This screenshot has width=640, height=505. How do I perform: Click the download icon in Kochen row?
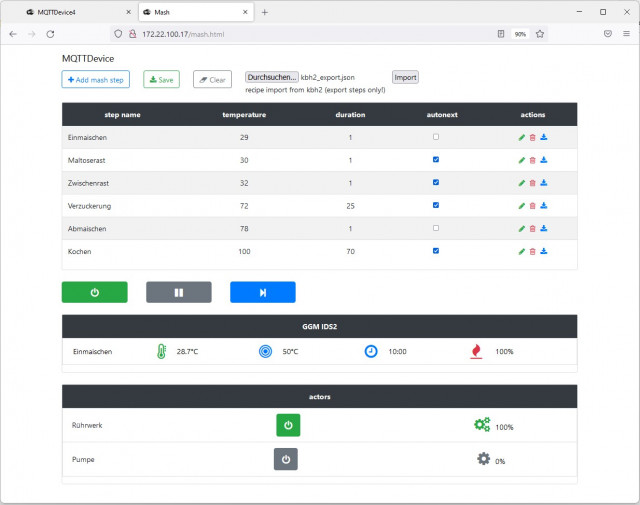[x=544, y=251]
